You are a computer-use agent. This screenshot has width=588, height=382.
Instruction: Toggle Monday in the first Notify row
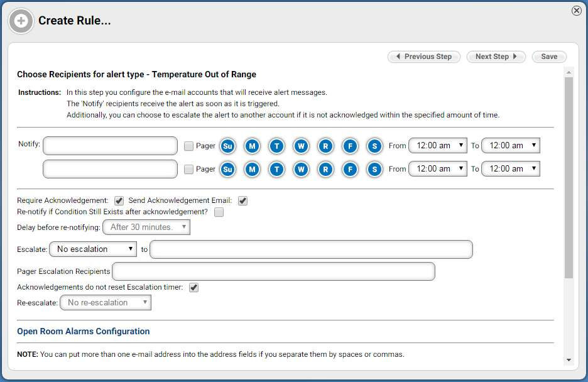253,146
